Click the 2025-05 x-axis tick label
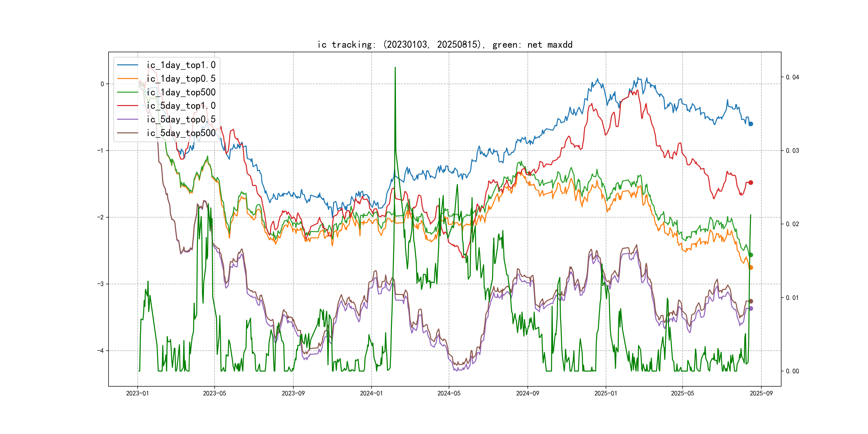This screenshot has height=434, width=868. coord(682,393)
